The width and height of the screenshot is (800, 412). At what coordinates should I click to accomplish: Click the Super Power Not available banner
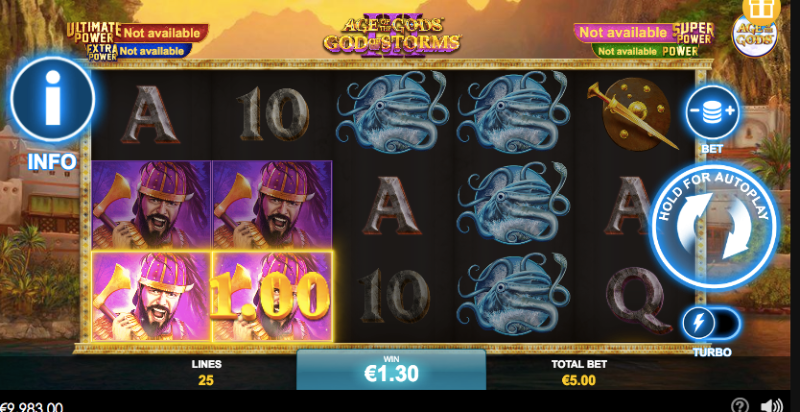point(623,33)
